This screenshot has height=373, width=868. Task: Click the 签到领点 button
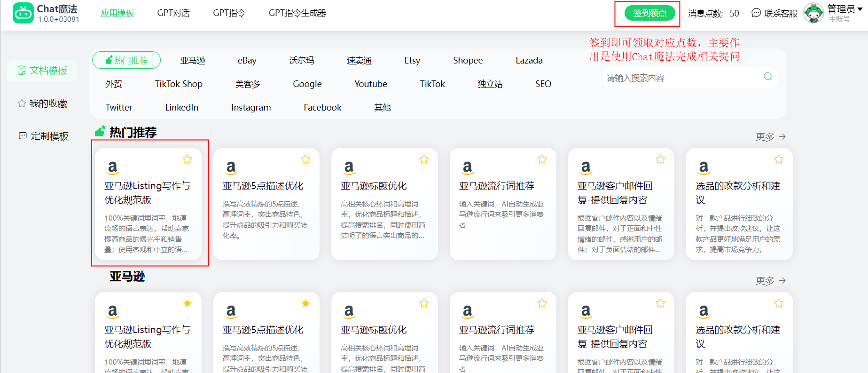(x=649, y=13)
